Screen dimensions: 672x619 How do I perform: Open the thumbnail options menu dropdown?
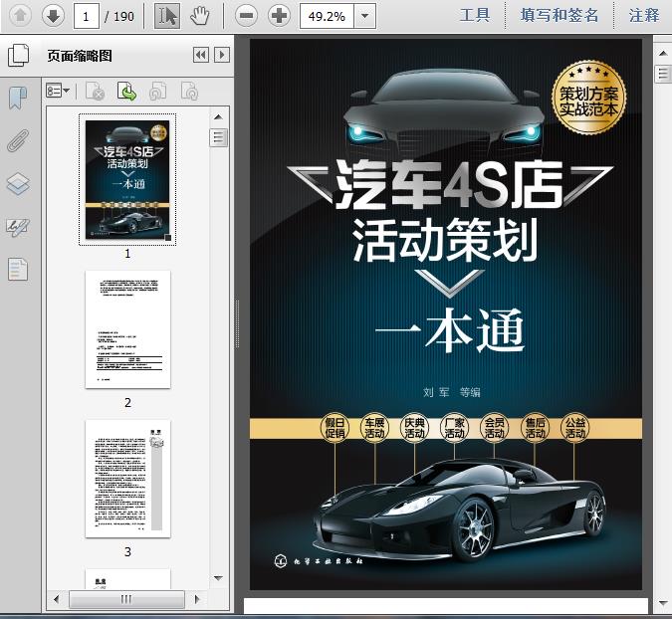tap(58, 91)
